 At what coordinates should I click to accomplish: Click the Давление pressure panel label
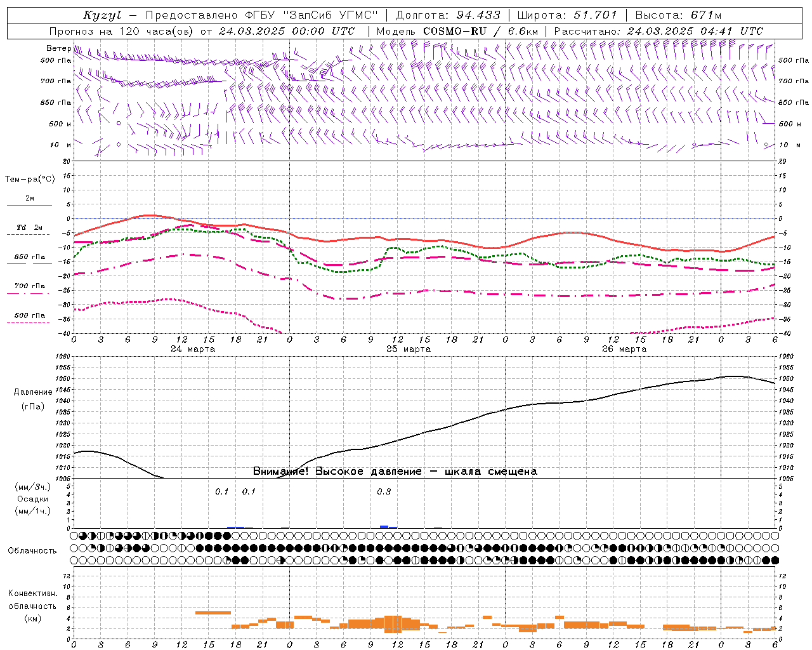33,392
